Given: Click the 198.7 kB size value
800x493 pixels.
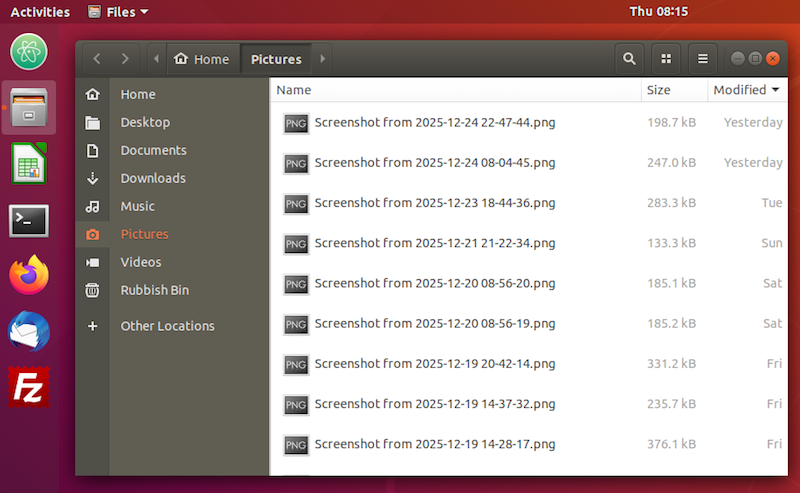Looking at the screenshot, I should coord(671,122).
